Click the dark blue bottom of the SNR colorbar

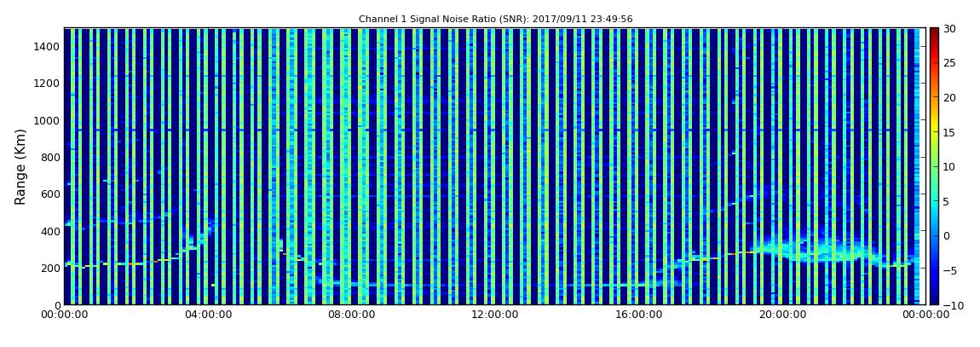click(x=934, y=299)
